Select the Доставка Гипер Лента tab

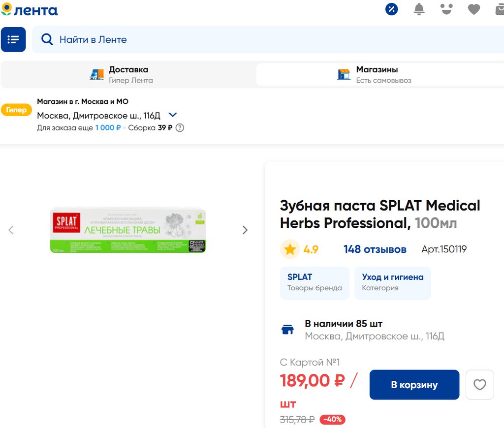coord(128,75)
